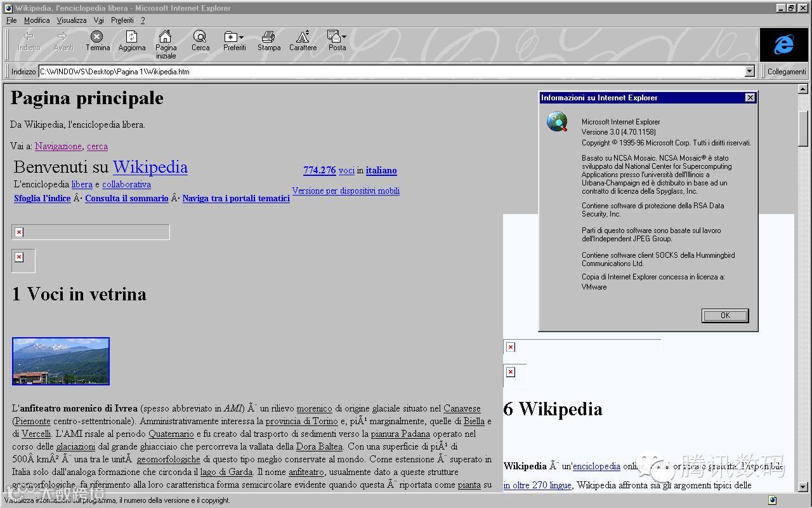
Task: Follow the morenico link
Action: pos(314,408)
